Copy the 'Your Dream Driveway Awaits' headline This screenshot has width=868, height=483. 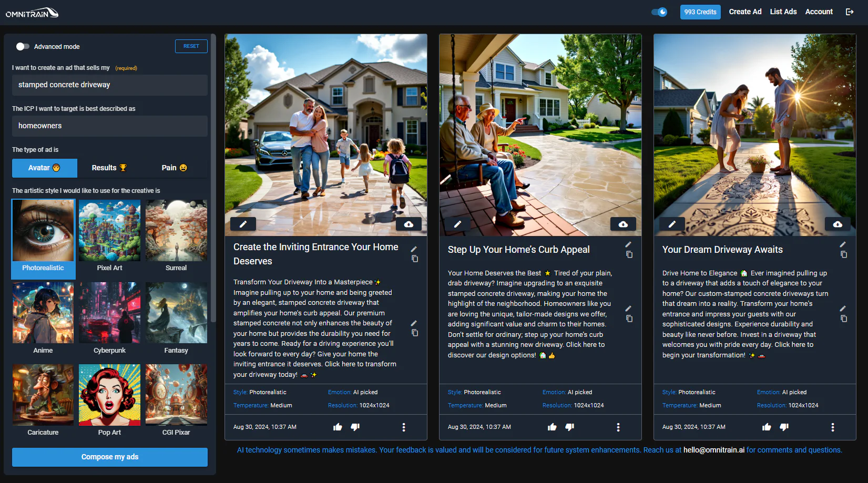click(x=844, y=255)
